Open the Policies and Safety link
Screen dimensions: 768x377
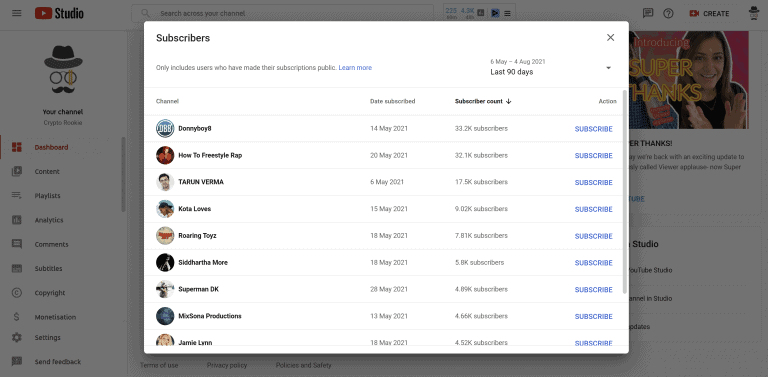point(304,365)
